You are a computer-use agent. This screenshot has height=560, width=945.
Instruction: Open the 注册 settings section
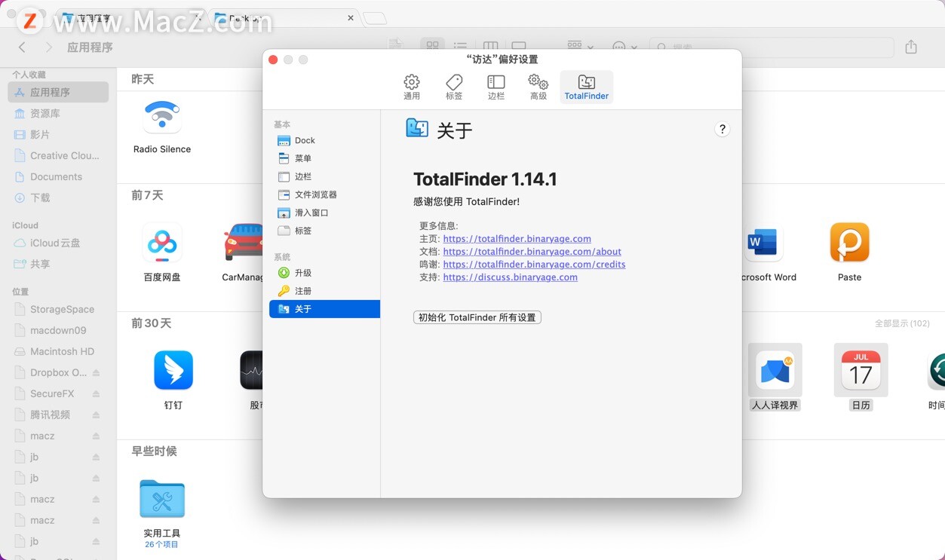(324, 291)
